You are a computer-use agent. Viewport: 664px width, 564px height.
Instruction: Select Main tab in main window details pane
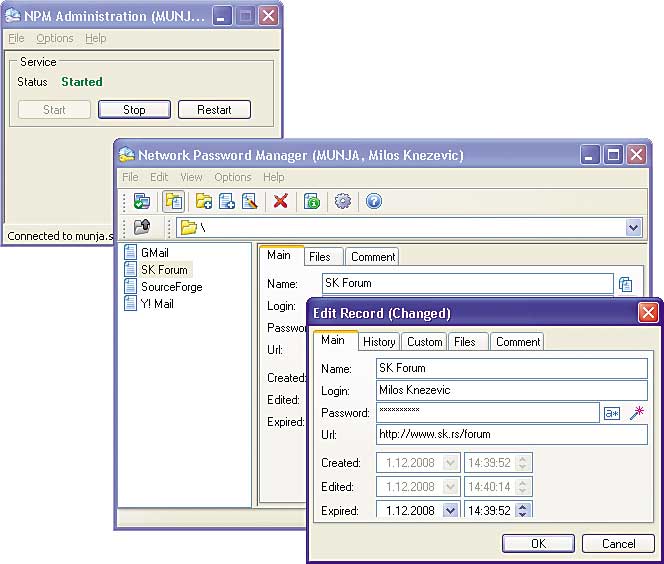pyautogui.click(x=281, y=255)
